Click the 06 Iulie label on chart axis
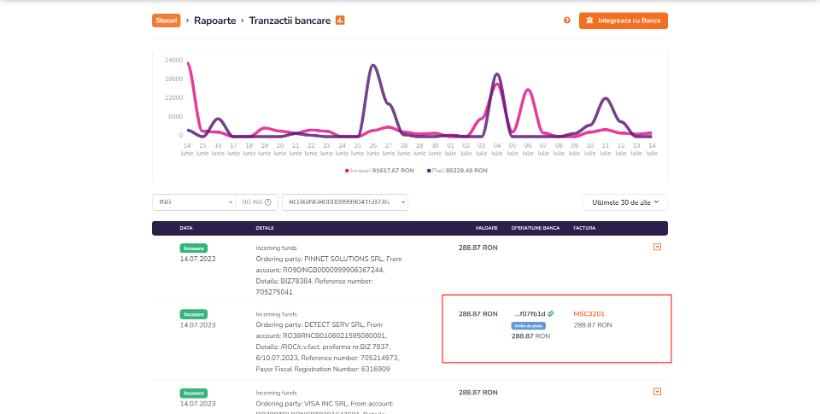This screenshot has height=414, width=820. 528,149
